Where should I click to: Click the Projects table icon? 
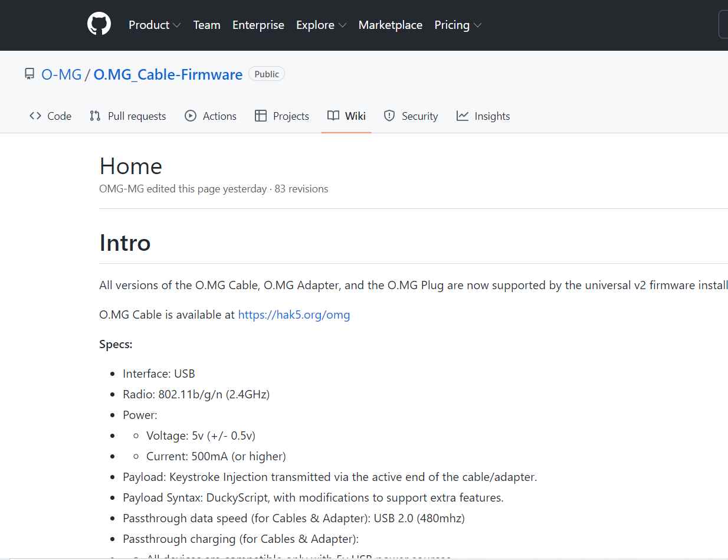(261, 116)
